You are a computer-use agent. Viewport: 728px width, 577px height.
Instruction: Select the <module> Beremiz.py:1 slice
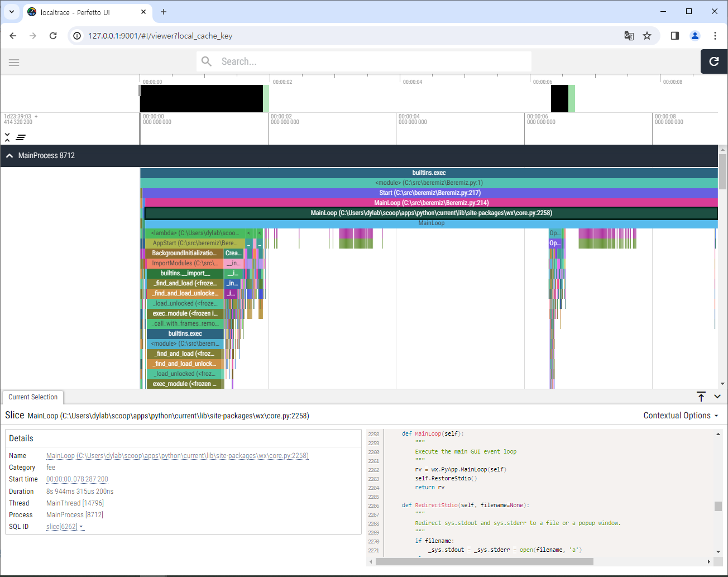429,183
